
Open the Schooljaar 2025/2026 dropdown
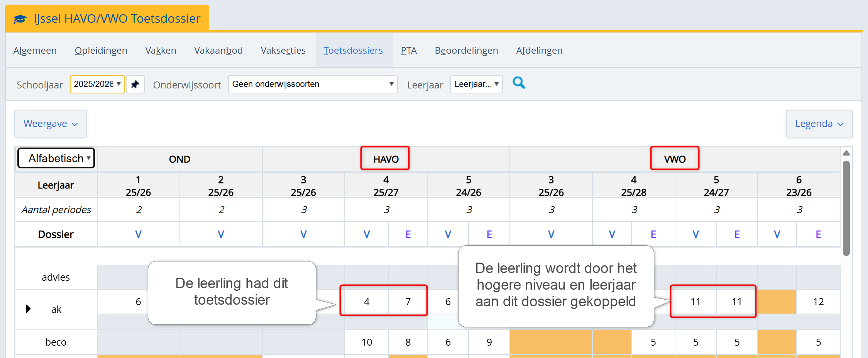click(97, 84)
